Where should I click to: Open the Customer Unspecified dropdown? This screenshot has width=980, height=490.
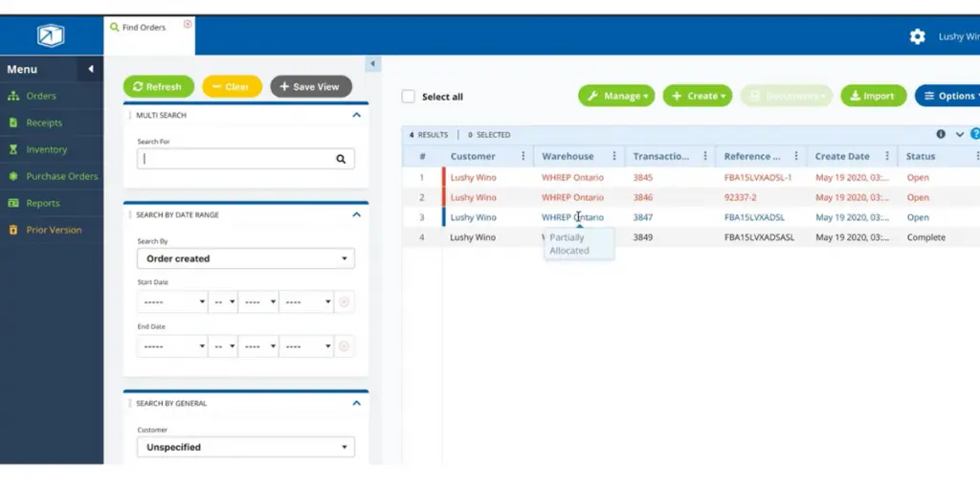coord(246,447)
